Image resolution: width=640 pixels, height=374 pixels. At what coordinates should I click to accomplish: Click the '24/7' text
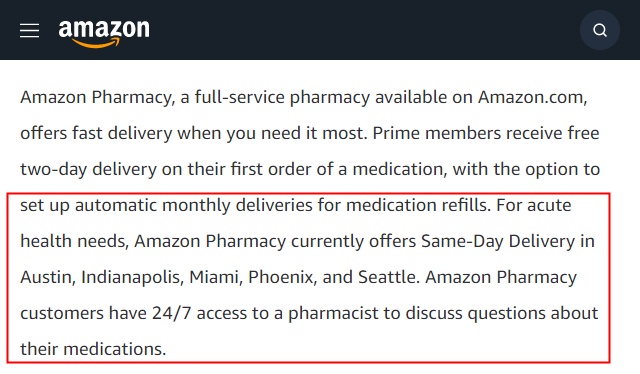coord(171,314)
